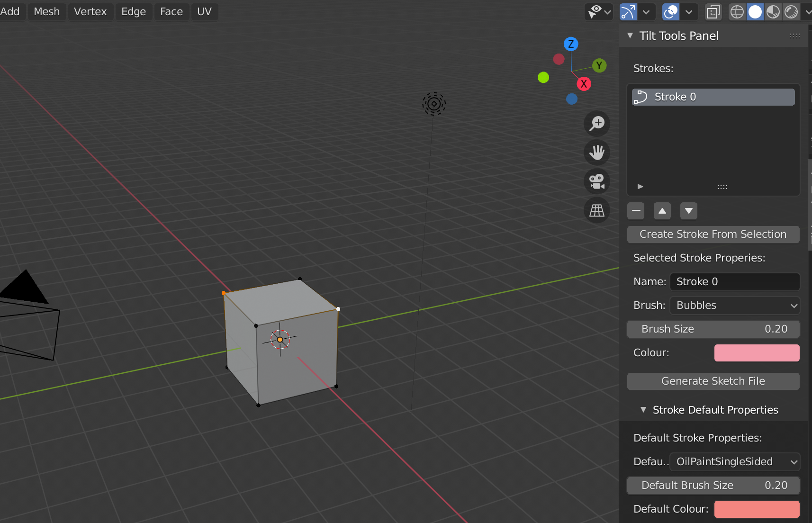Click Generate Sketch File button
The image size is (812, 523).
713,381
